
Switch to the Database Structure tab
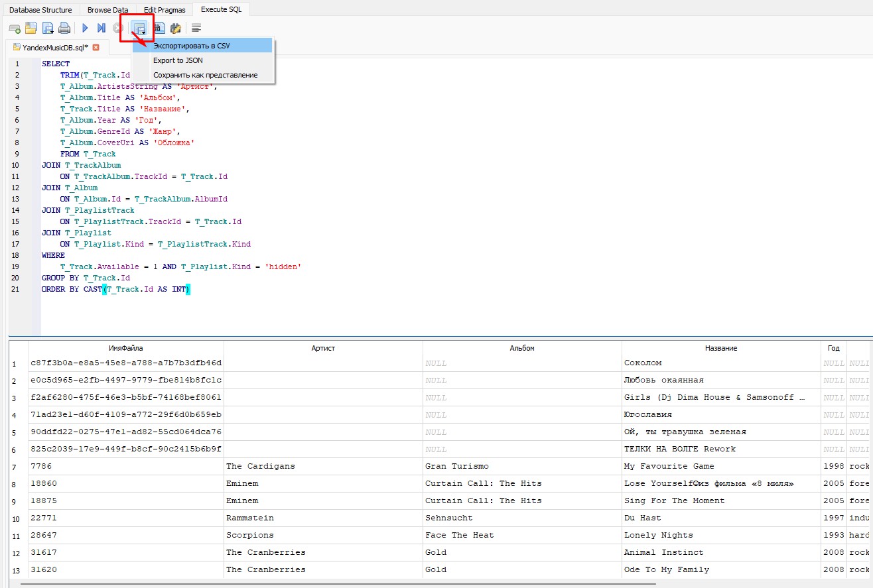pyautogui.click(x=40, y=10)
